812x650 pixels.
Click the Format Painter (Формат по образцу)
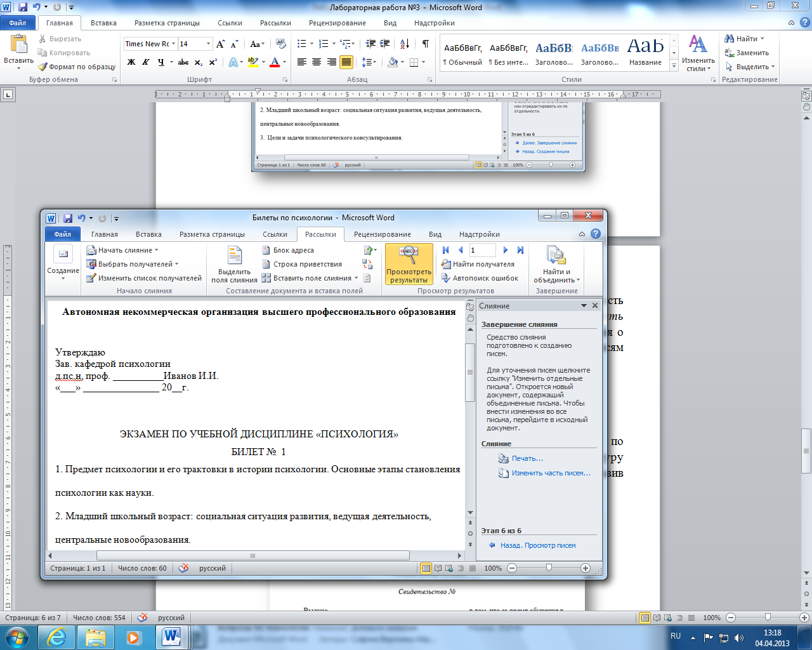[77, 67]
